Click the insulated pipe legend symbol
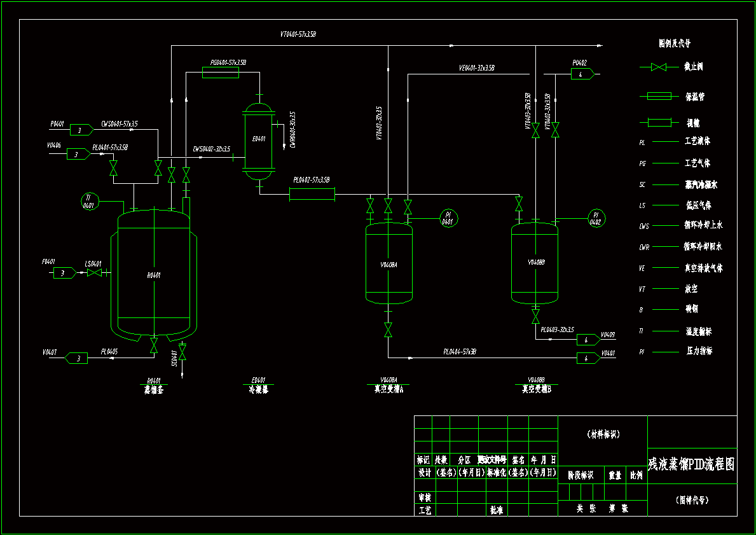The width and height of the screenshot is (756, 535). 659,97
